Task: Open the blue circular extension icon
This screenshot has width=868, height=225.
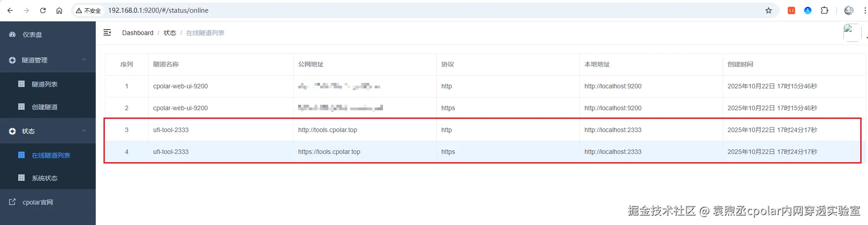Action: (808, 10)
